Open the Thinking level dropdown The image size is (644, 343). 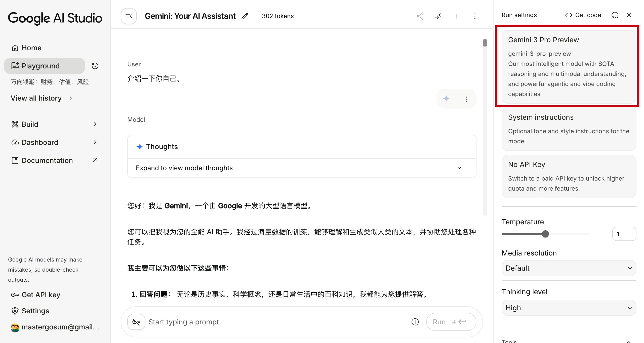[569, 308]
